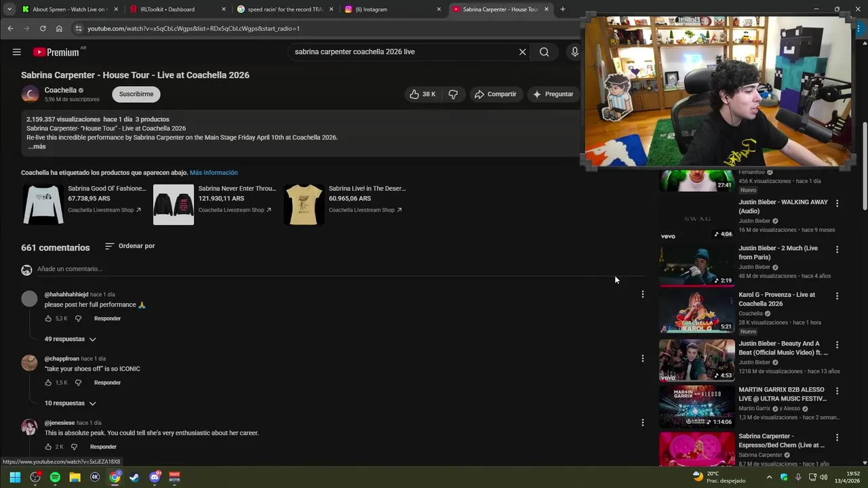Play Justin Bieber Beauty And A Beat thumbnail
This screenshot has height=488, width=868.
[696, 360]
